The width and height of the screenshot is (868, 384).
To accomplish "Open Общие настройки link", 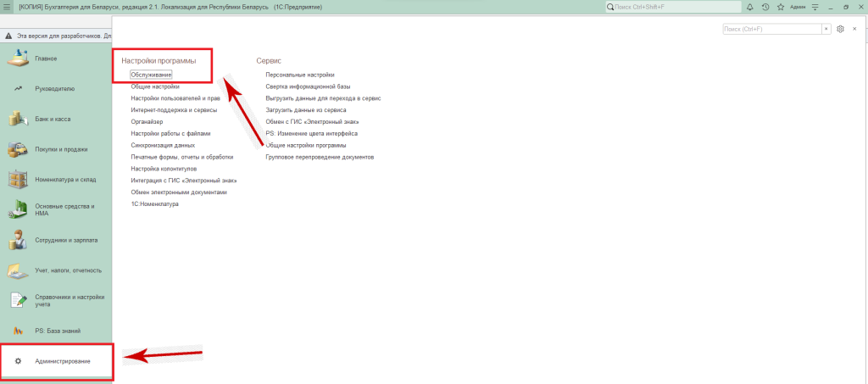I will point(154,86).
